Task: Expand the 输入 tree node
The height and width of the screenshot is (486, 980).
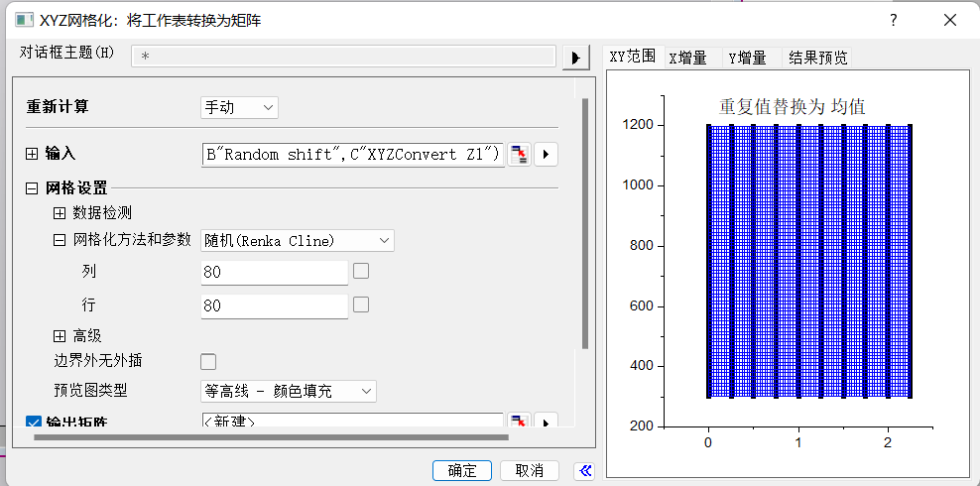Action: tap(32, 154)
